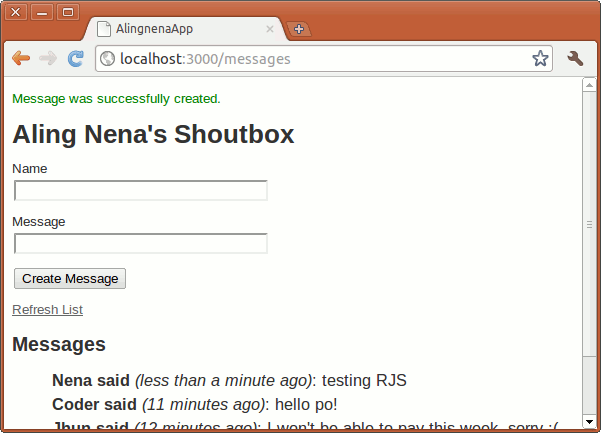Click the scrollbar up arrow
Image resolution: width=601 pixels, height=433 pixels.
tap(590, 85)
